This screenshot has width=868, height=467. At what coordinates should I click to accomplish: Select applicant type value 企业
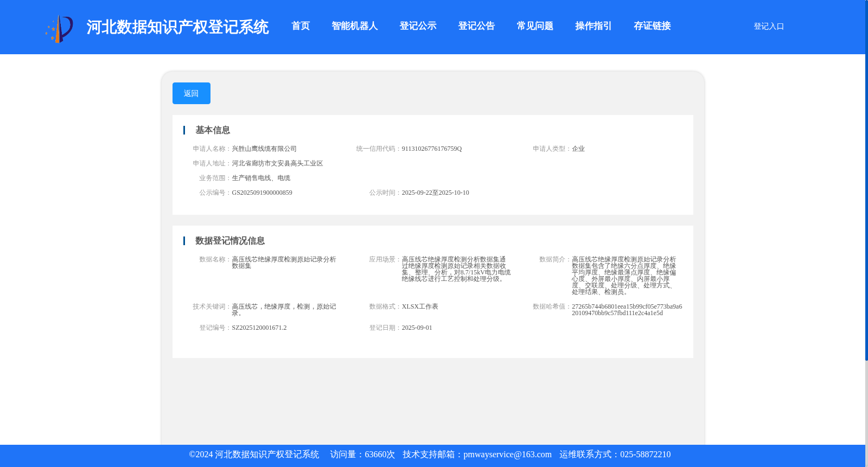578,149
